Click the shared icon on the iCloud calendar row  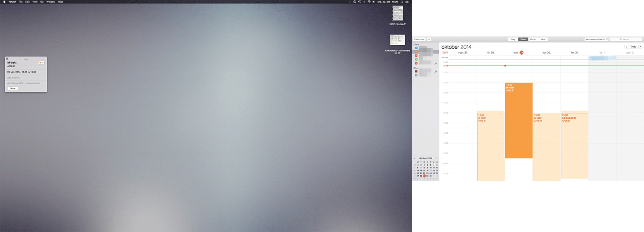[436, 63]
